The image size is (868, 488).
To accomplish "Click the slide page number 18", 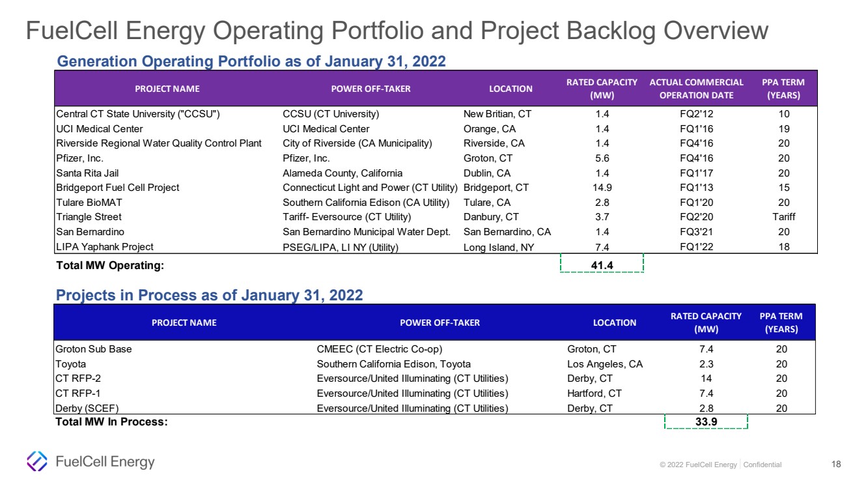I will coord(837,465).
